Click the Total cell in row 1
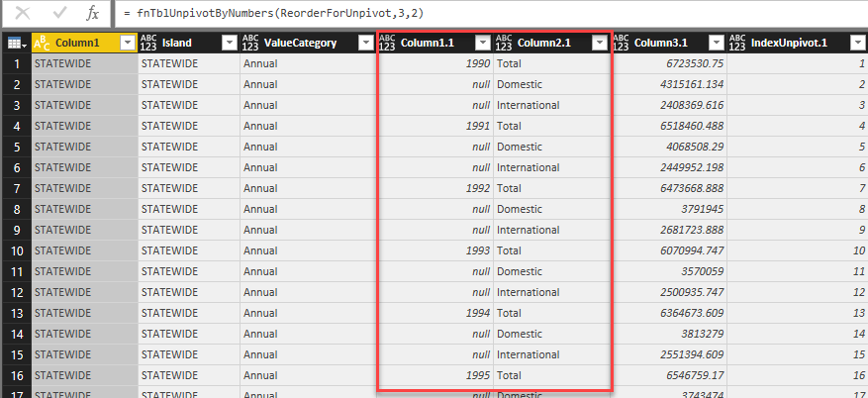Image resolution: width=868 pixels, height=398 pixels. 552,63
